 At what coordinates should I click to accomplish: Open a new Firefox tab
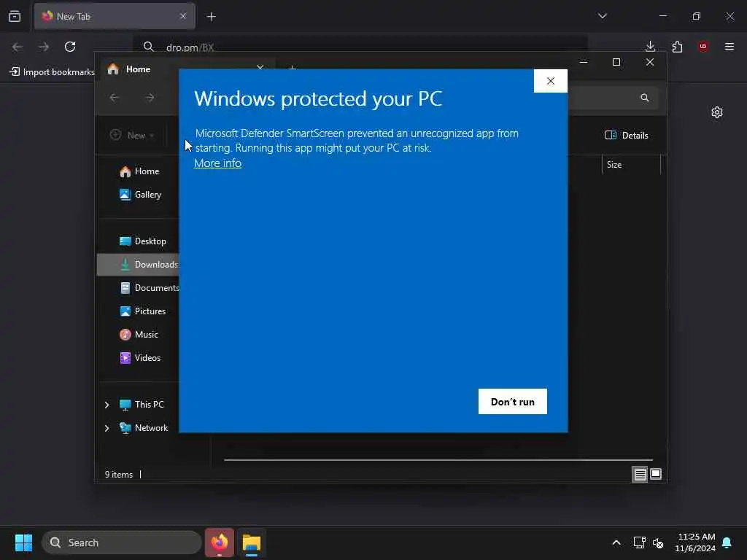coord(211,17)
